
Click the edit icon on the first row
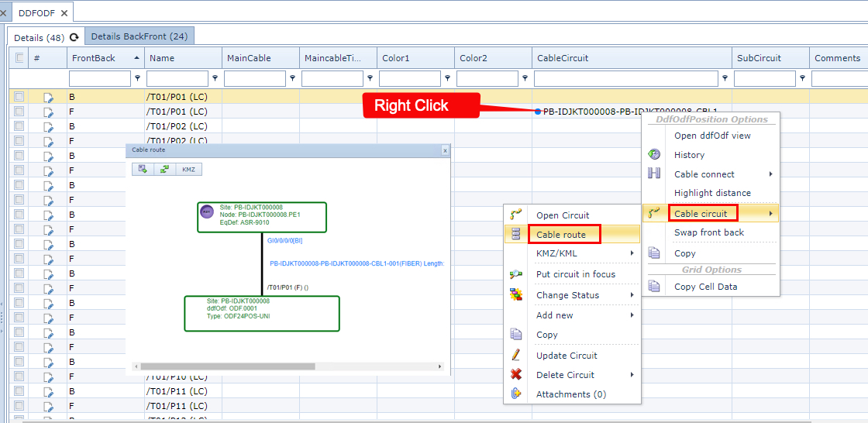pyautogui.click(x=49, y=98)
